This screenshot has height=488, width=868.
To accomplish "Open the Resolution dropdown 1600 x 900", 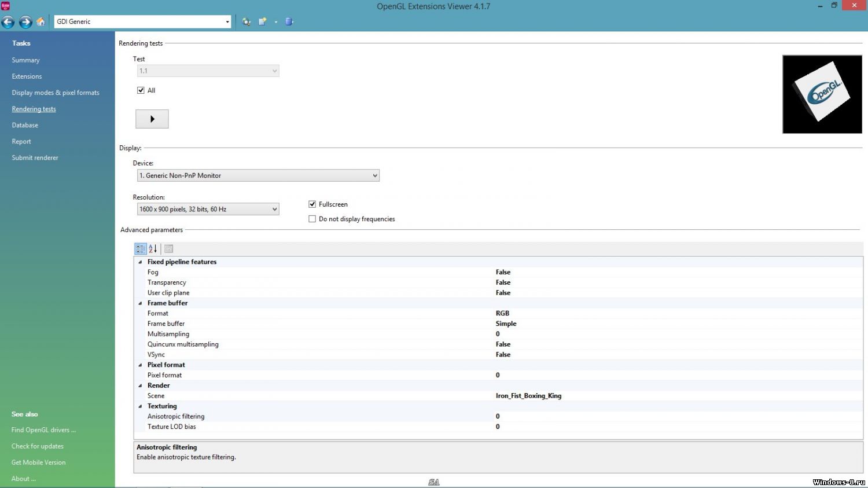I will coord(208,209).
